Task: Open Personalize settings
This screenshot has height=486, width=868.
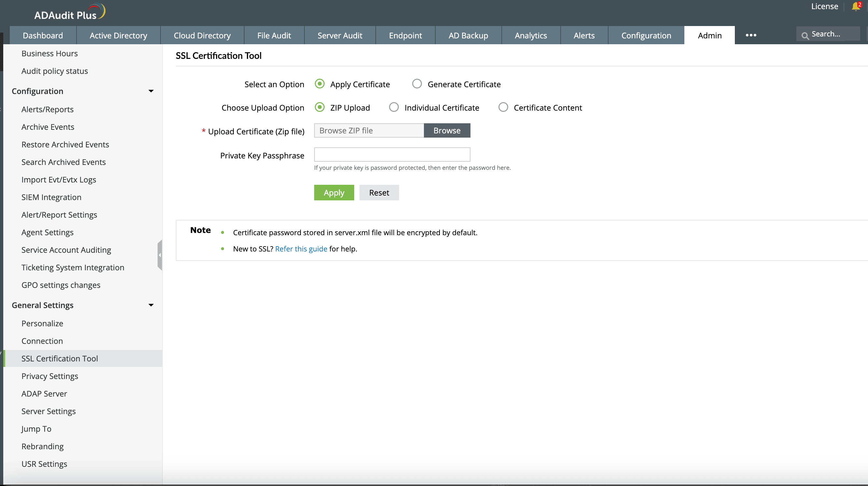Action: pos(42,323)
